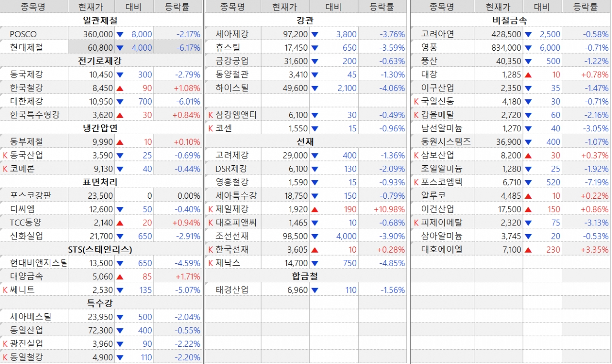Open the 세아제강 stock entry

pos(232,34)
